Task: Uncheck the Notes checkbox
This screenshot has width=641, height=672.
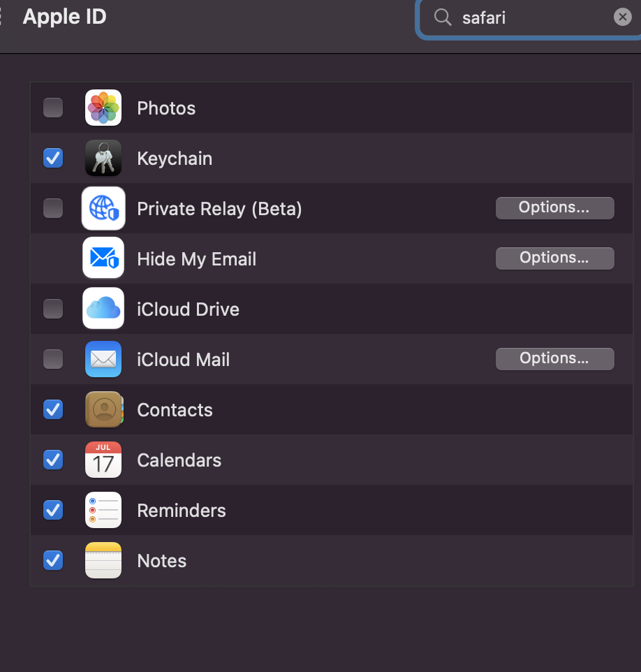Action: pos(53,560)
